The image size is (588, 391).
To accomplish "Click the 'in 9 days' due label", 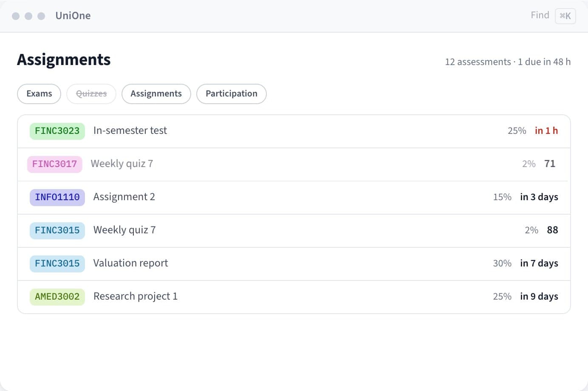I will [x=539, y=297].
